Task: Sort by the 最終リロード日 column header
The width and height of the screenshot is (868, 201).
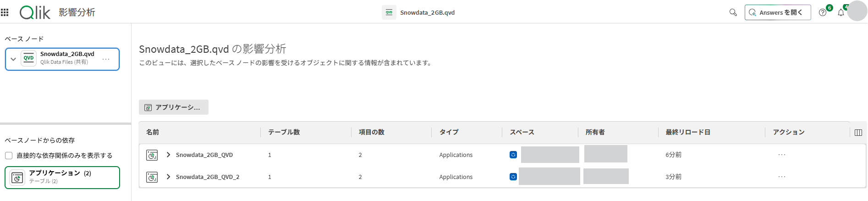Action: coord(688,132)
